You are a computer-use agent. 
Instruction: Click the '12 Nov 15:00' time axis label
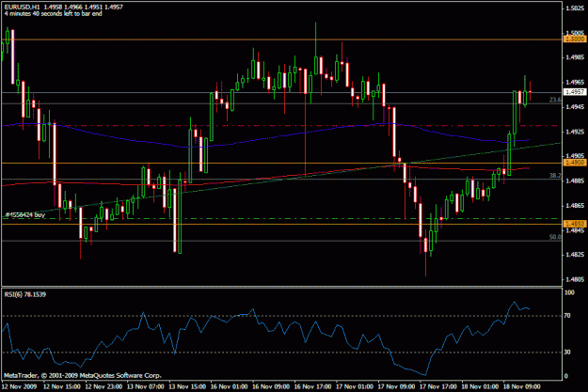point(61,386)
